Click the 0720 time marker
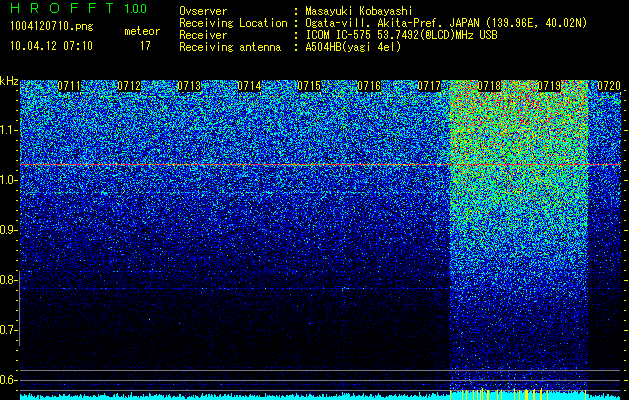Screen dimensions: 629x400 click(x=609, y=86)
